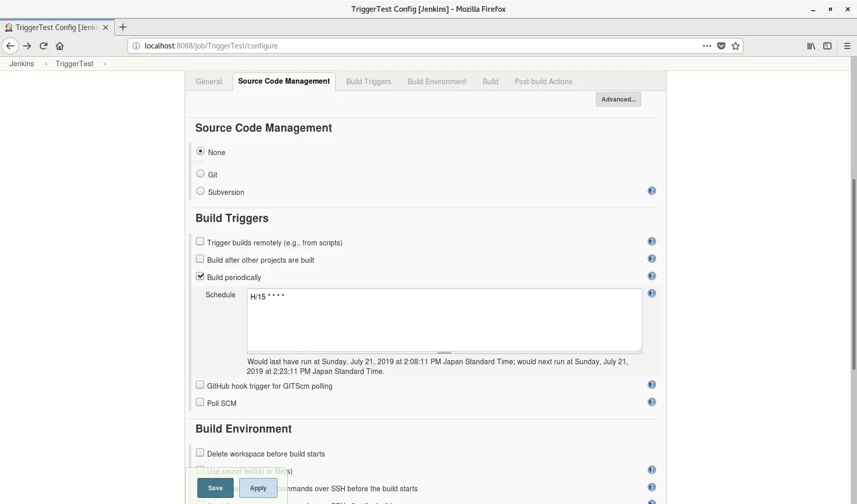Open the TriggerTest breadcrumb link
The width and height of the screenshot is (857, 504).
(74, 64)
